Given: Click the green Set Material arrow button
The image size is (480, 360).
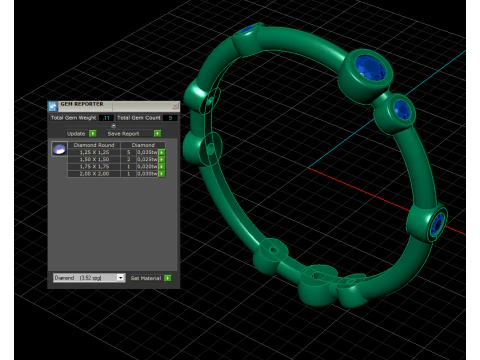Looking at the screenshot, I should coord(168,278).
